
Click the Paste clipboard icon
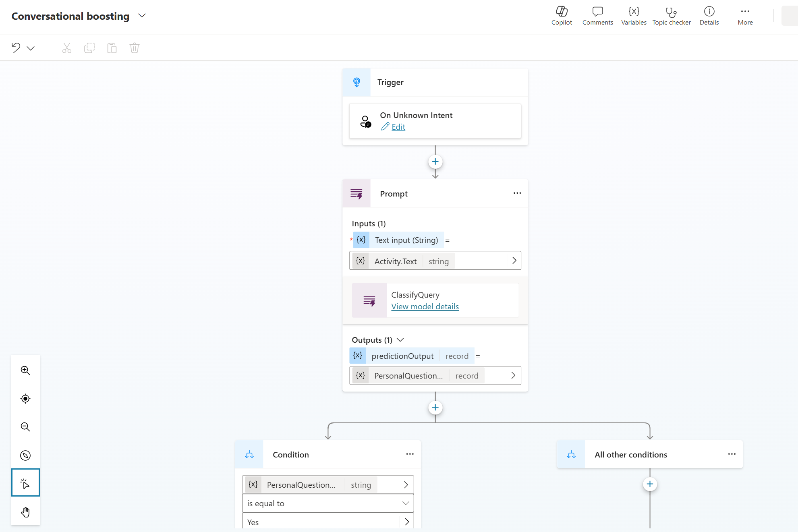pos(112,48)
